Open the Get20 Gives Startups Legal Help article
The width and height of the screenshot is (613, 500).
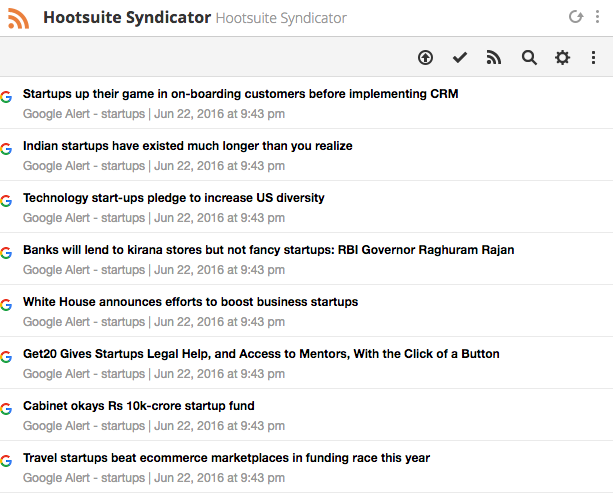(261, 354)
